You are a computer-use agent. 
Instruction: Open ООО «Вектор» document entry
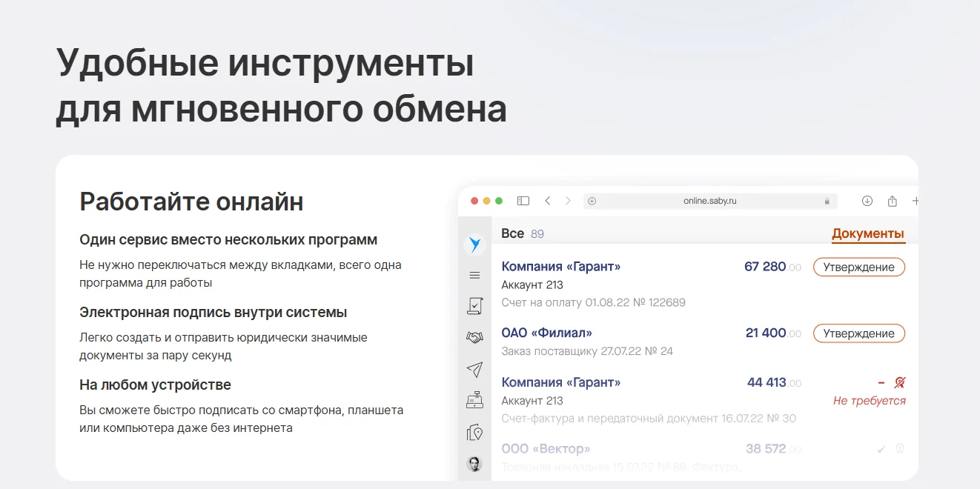(x=546, y=449)
